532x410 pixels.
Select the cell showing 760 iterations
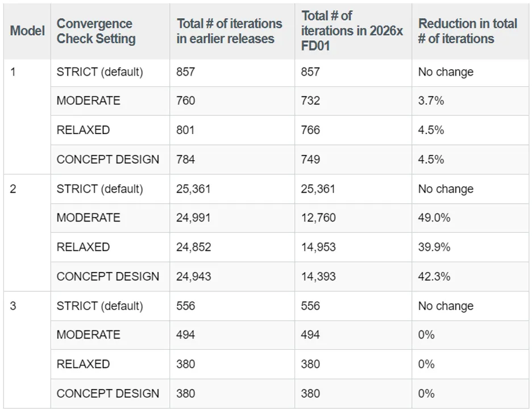coord(186,101)
